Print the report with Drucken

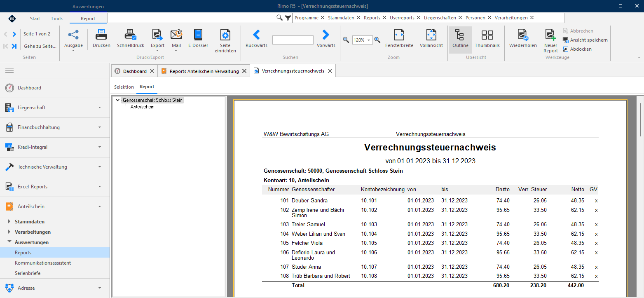pos(101,39)
